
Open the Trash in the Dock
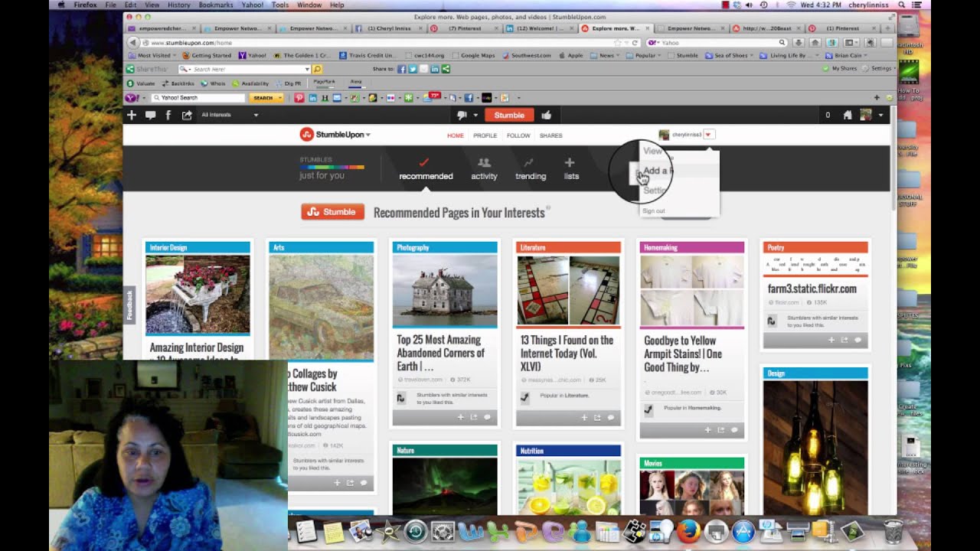click(x=893, y=530)
